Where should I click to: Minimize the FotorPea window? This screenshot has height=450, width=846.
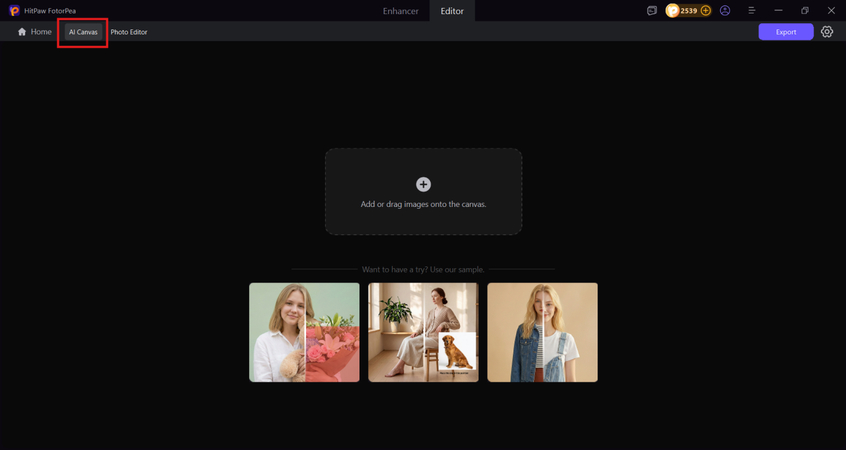point(778,10)
